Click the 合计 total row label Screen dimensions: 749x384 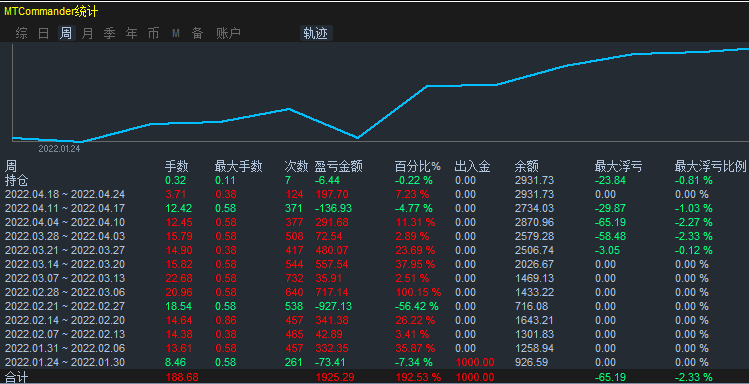tap(17, 377)
